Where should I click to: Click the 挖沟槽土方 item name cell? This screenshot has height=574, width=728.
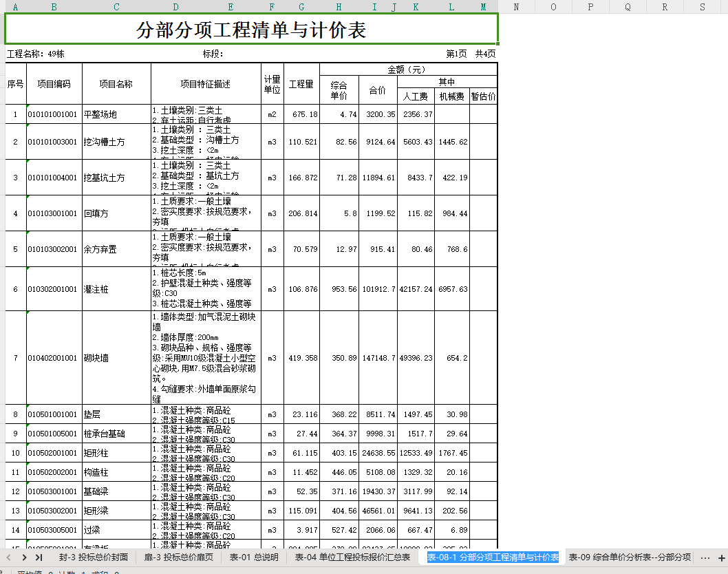tap(116, 142)
